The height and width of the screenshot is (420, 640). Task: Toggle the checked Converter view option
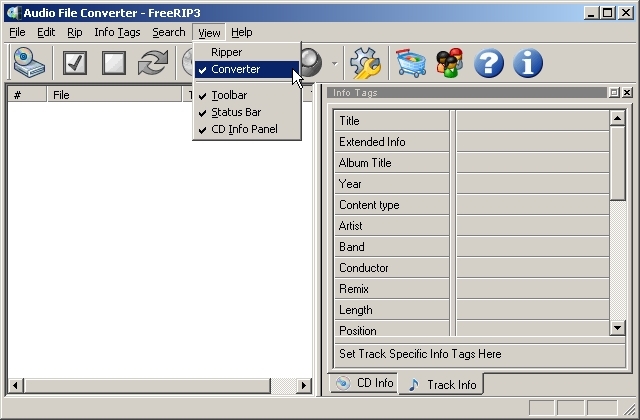tap(247, 69)
